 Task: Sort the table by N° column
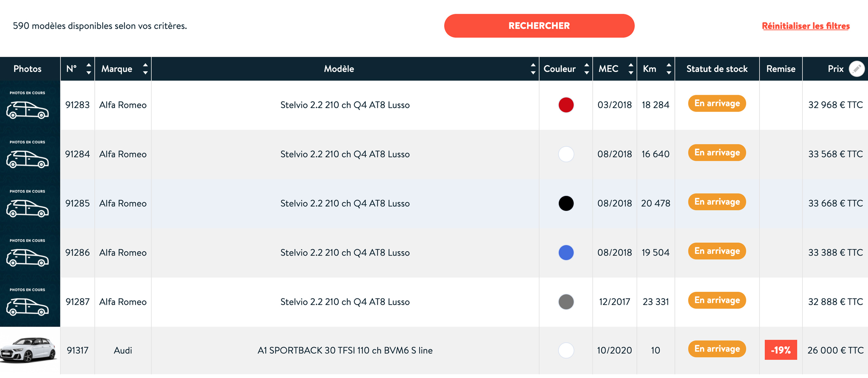pos(89,69)
